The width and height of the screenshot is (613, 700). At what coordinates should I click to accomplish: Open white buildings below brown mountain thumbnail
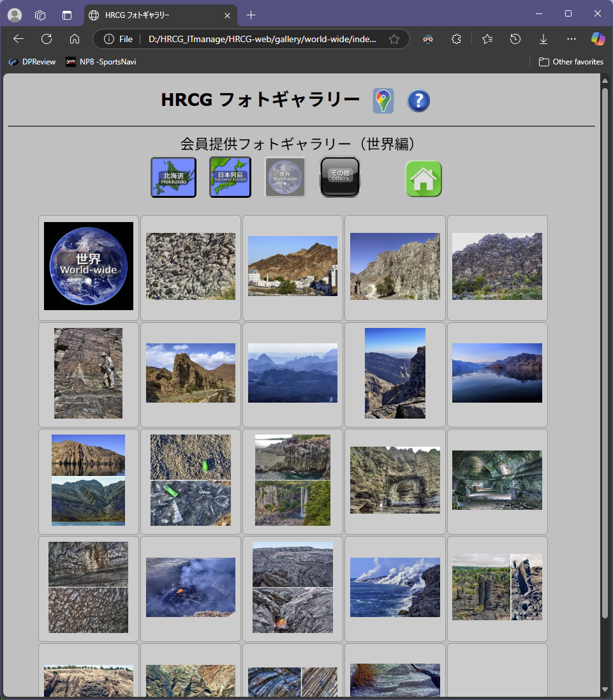click(x=293, y=266)
